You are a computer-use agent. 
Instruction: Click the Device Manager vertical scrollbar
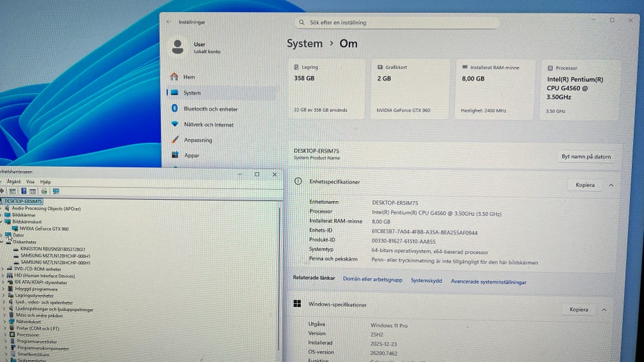(280, 279)
